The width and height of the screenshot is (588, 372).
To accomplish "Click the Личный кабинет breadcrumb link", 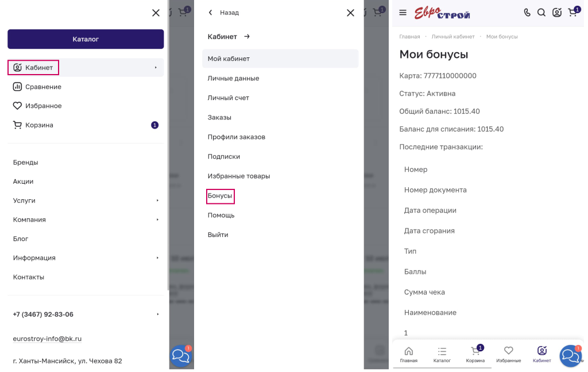I will point(453,37).
